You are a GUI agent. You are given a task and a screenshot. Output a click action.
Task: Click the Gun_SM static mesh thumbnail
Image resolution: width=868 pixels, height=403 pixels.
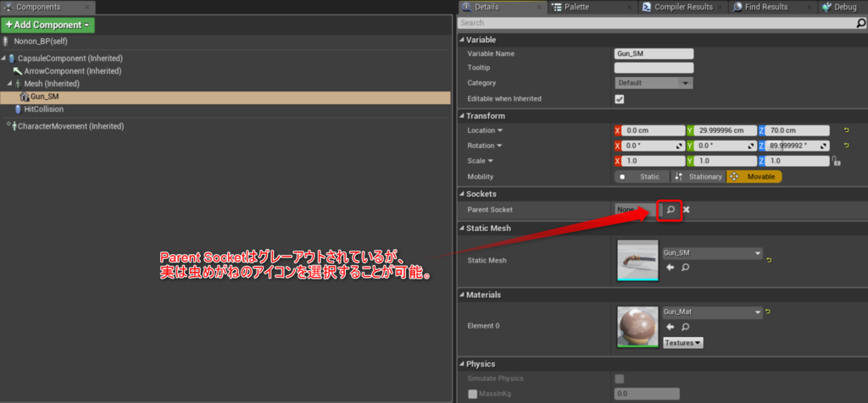pos(637,260)
